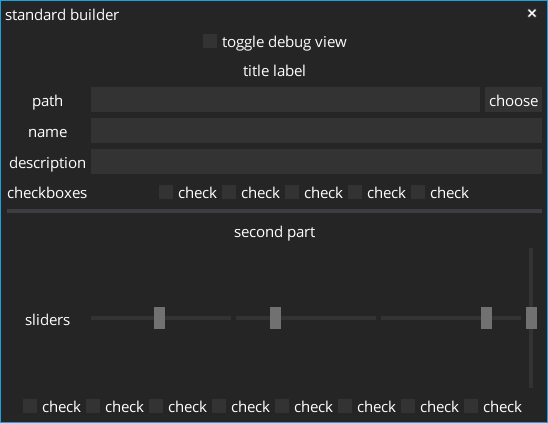
Task: Check the fifth checkbox in bottom row
Action: (282, 406)
